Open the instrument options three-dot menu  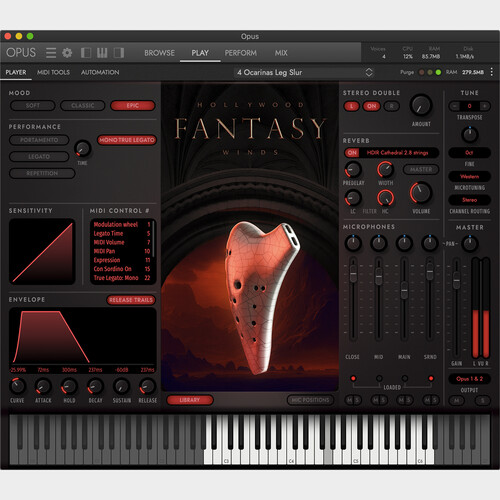tap(492, 72)
